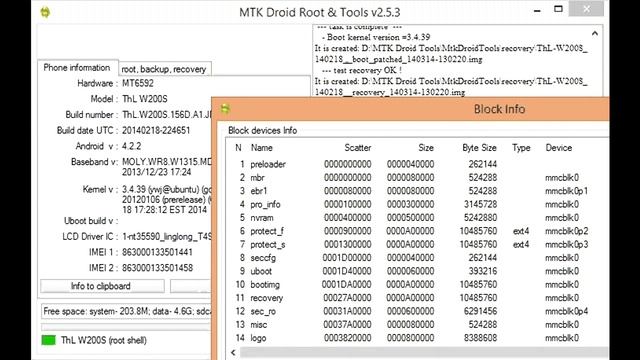Image resolution: width=640 pixels, height=360 pixels.
Task: Select the uboot partition row
Action: coord(416,271)
